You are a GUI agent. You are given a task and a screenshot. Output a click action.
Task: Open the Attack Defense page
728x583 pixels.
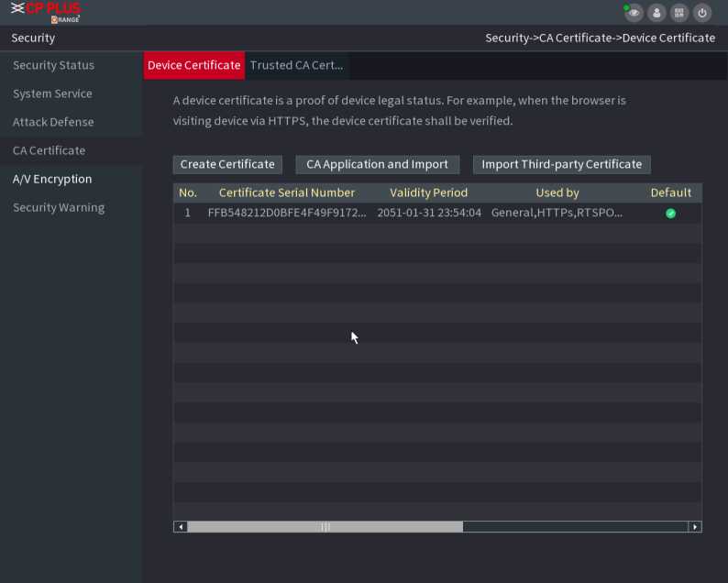coord(53,122)
